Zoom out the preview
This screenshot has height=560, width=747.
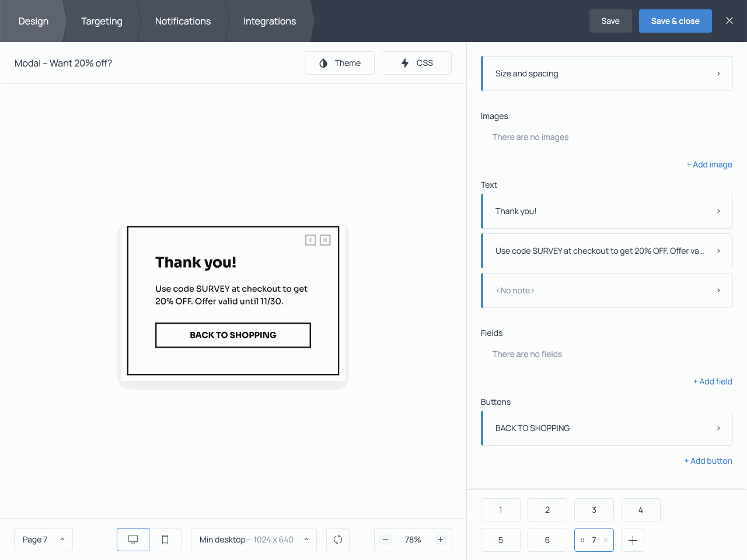point(386,540)
